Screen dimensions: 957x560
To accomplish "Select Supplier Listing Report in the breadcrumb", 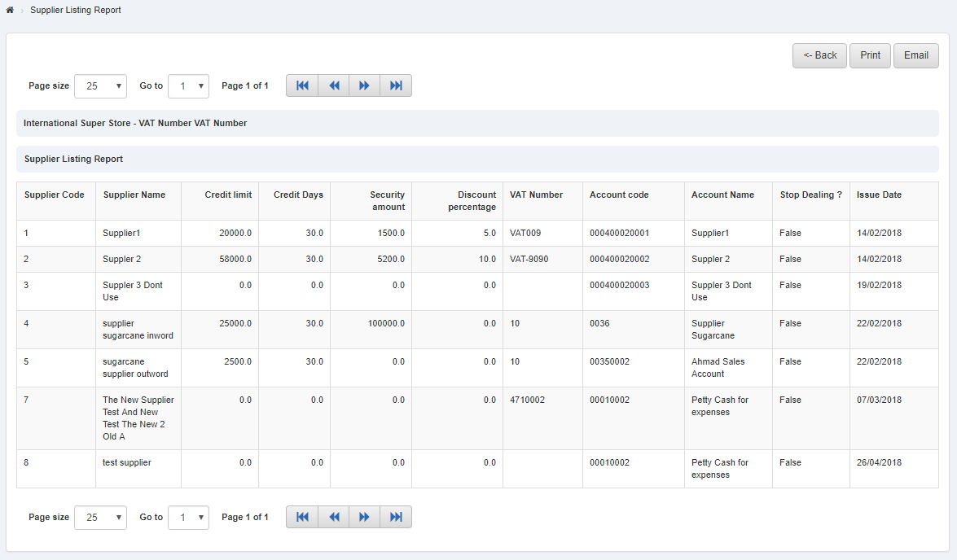I will tap(75, 10).
